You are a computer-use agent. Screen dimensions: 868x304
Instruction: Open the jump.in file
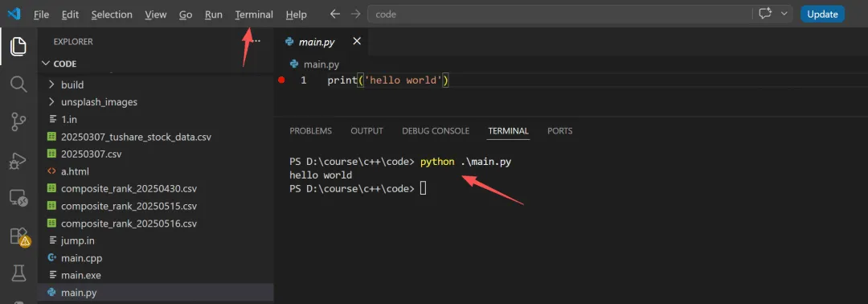[x=156, y=241]
